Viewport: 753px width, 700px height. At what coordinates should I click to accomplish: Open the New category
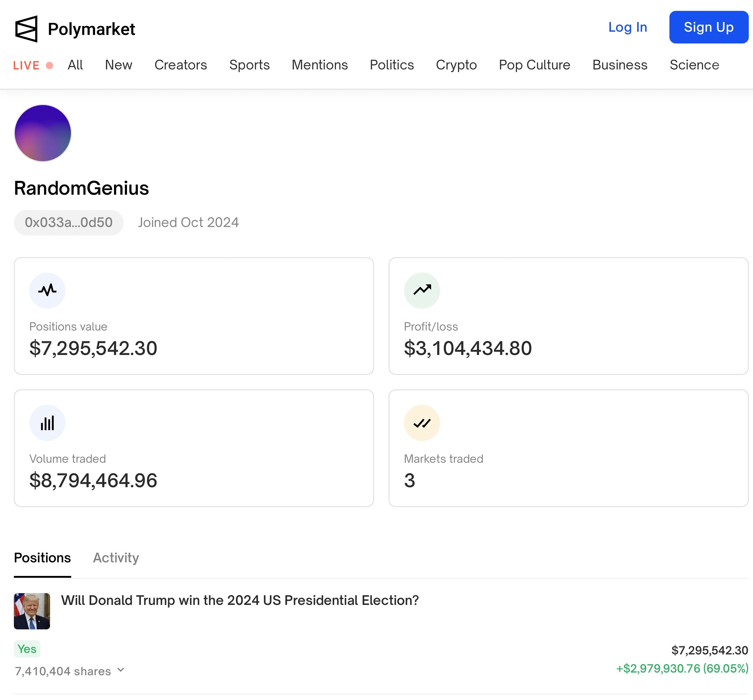[119, 65]
